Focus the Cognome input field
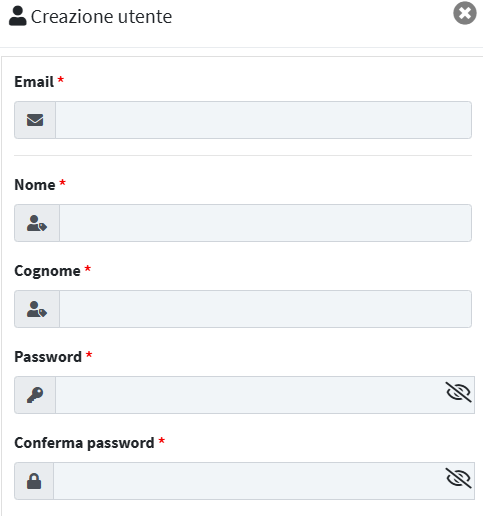Viewport: 483px width, 516px height. [x=265, y=309]
